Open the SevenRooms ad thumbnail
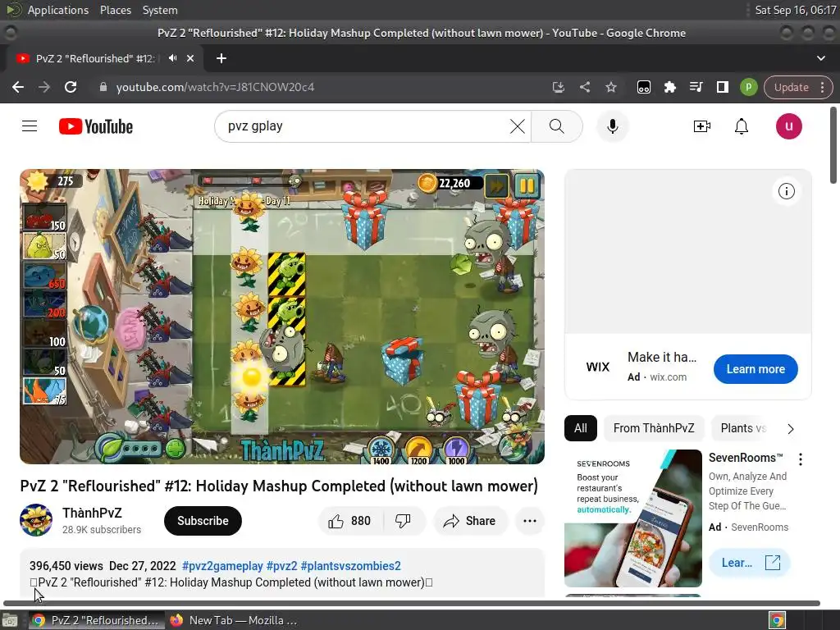This screenshot has height=630, width=840. 632,518
